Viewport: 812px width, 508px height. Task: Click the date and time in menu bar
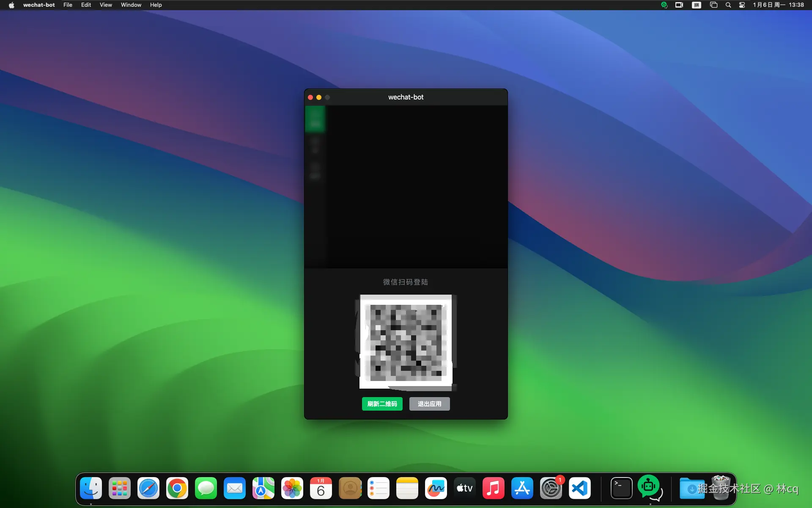point(778,5)
